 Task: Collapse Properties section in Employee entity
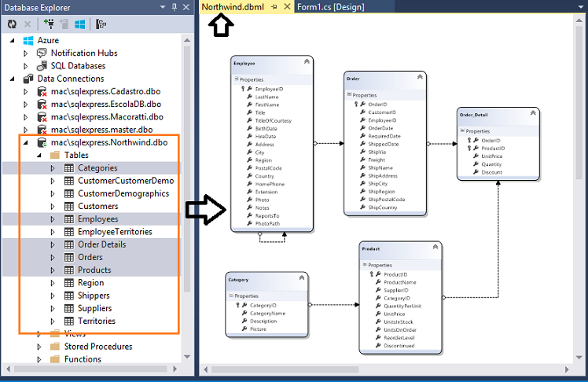tap(237, 79)
